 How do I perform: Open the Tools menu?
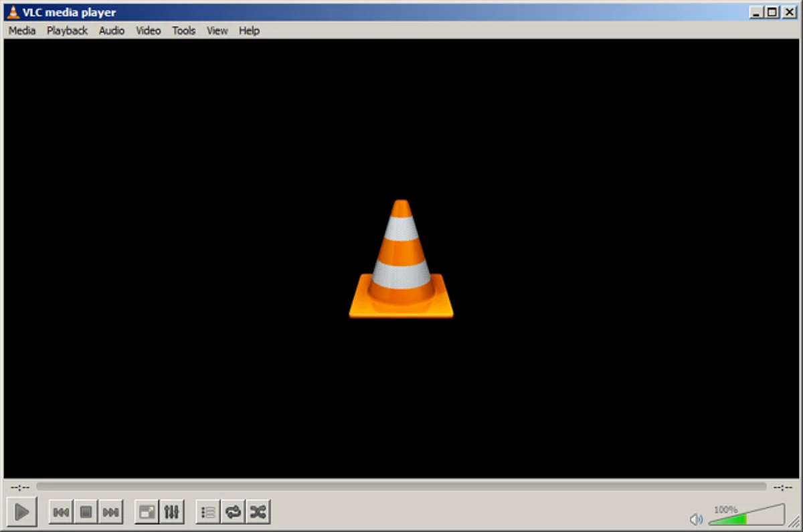(183, 30)
